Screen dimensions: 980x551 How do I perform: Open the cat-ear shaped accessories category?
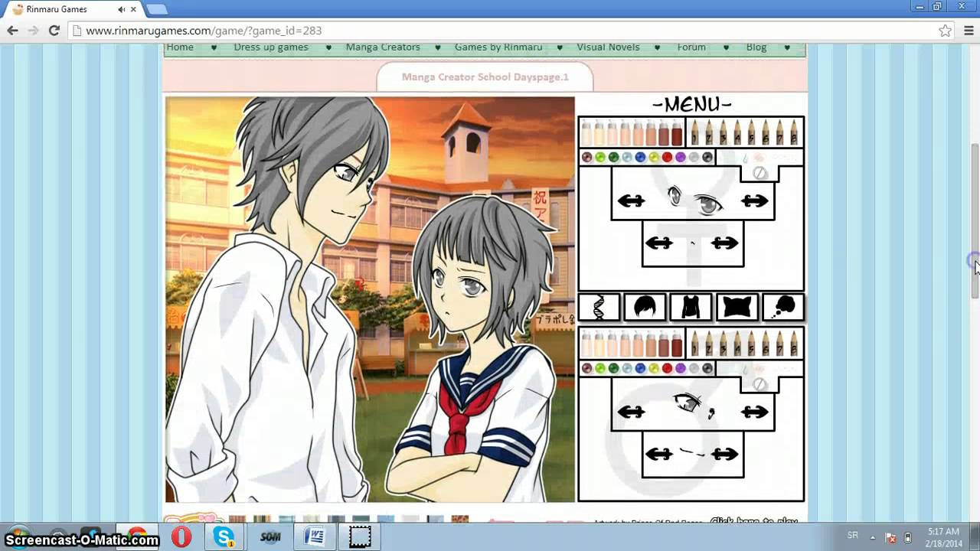tap(737, 307)
